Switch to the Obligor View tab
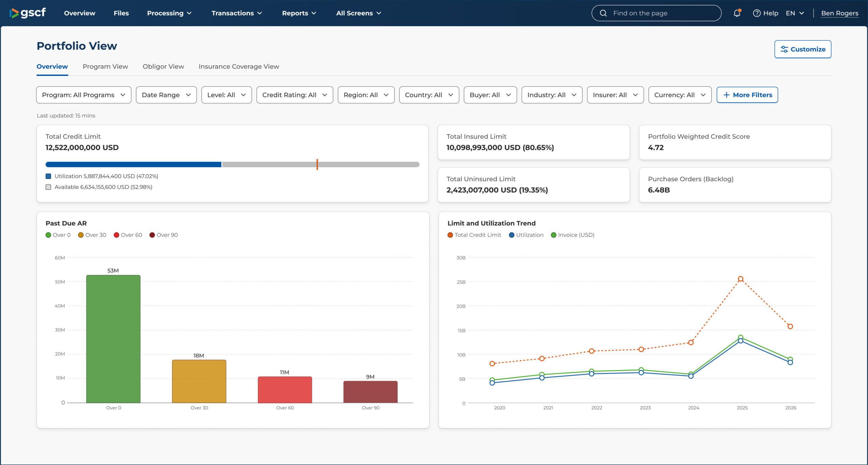The height and width of the screenshot is (465, 868). (x=163, y=66)
